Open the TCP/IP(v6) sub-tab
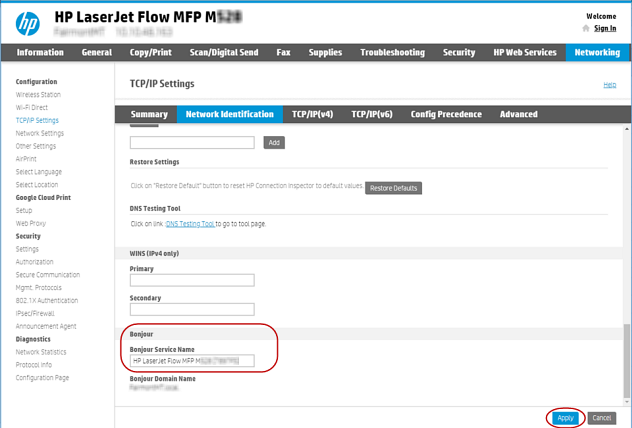Screen dimensions: 632x428 click(x=372, y=114)
